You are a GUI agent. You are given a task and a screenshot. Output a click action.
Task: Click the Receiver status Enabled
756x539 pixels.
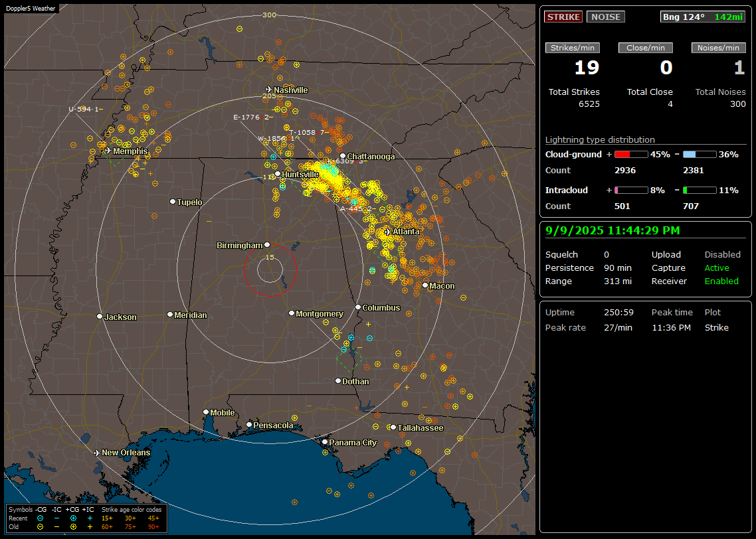721,281
